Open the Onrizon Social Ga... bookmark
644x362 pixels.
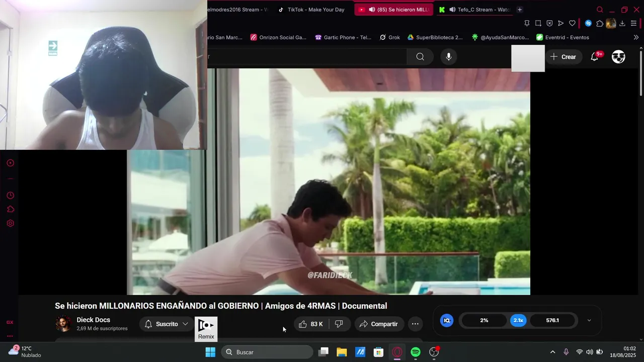coord(278,37)
